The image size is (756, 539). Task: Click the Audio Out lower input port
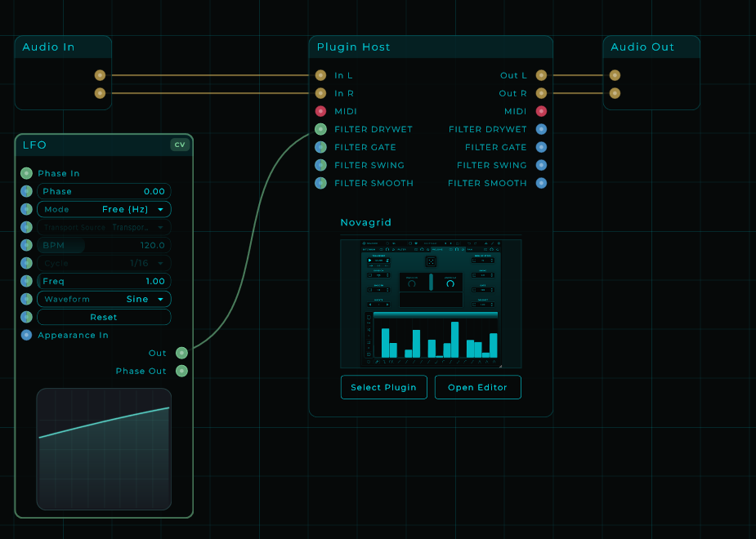615,93
